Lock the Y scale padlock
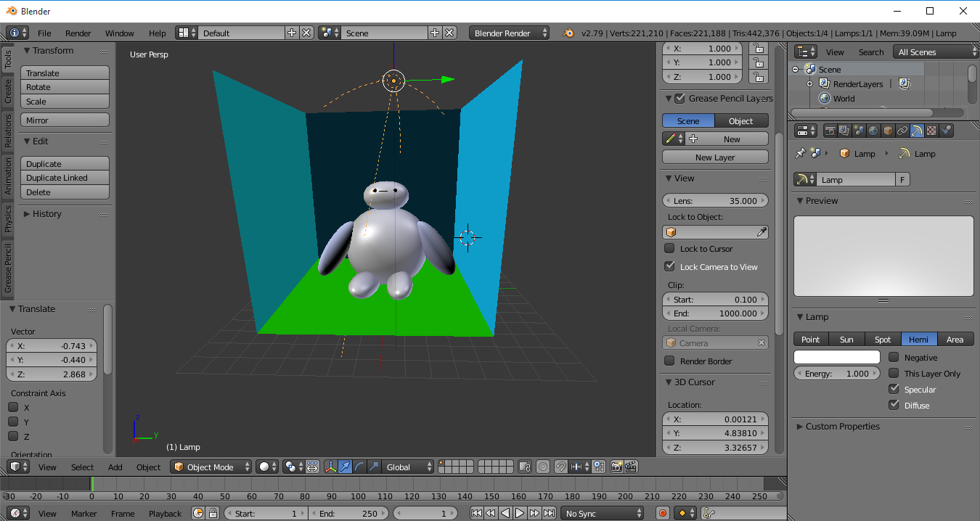The width and height of the screenshot is (980, 521). (x=757, y=62)
